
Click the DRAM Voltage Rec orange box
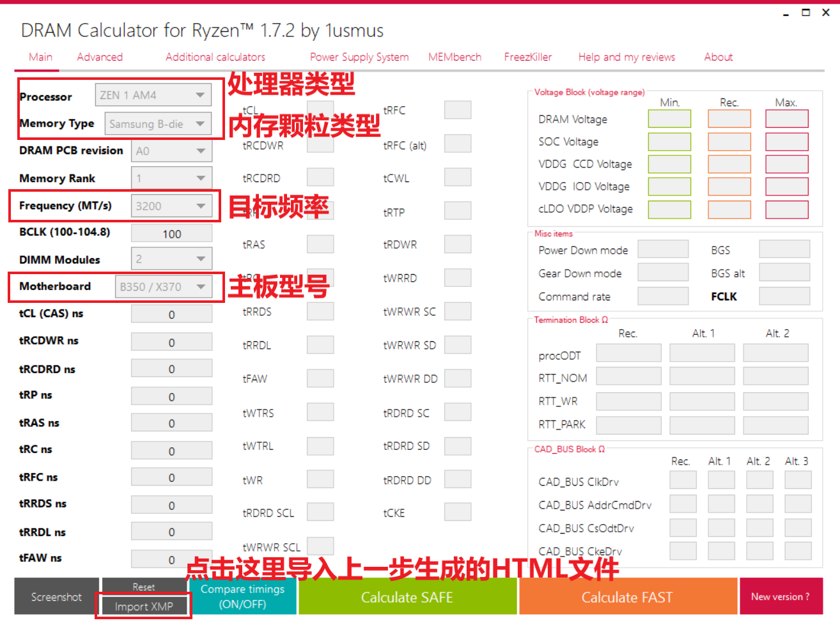point(729,119)
